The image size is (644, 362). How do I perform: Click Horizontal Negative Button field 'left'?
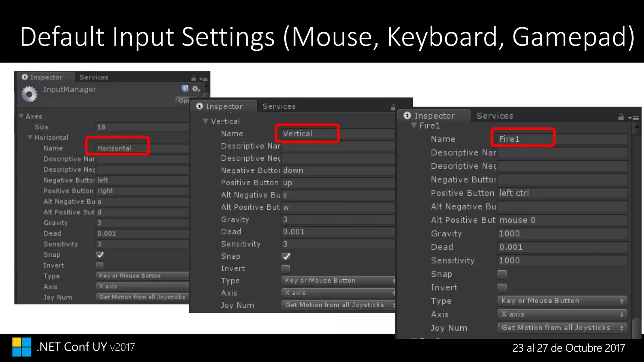[142, 180]
